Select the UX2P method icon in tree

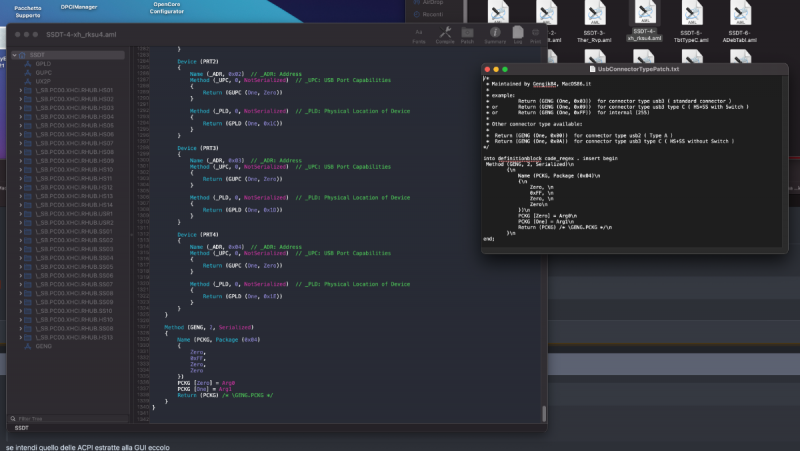[28, 81]
